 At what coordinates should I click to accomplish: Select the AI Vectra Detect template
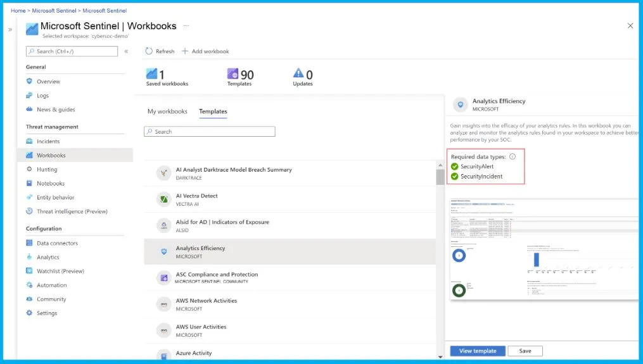290,199
